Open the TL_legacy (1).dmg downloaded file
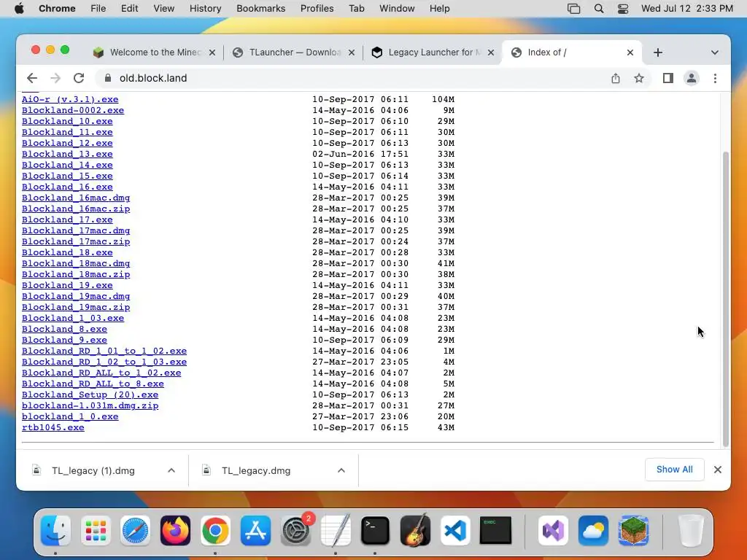Image resolution: width=747 pixels, height=560 pixels. pos(93,470)
